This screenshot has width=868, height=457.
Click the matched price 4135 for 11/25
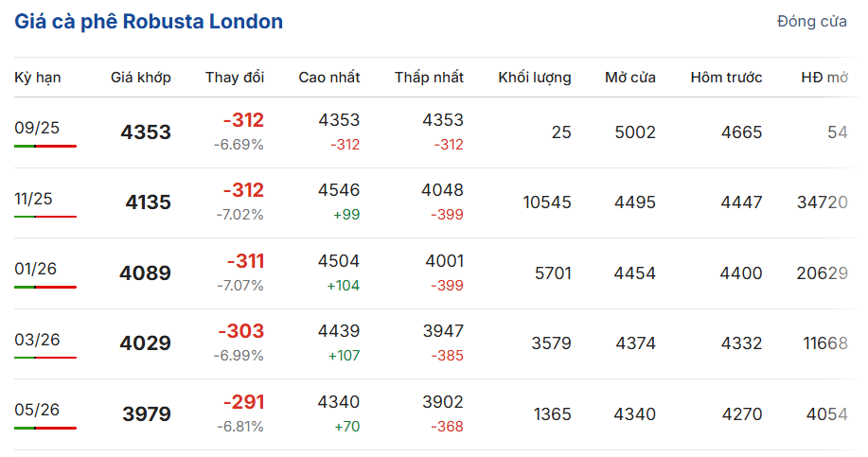pos(148,202)
